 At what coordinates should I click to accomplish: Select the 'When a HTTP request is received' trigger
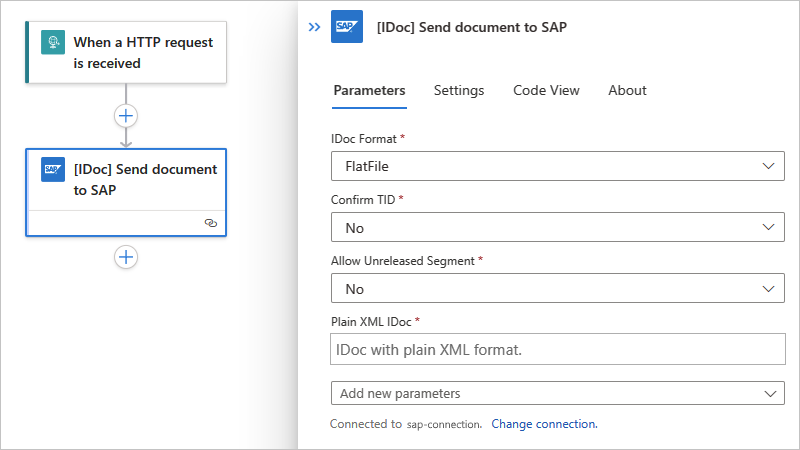point(142,53)
